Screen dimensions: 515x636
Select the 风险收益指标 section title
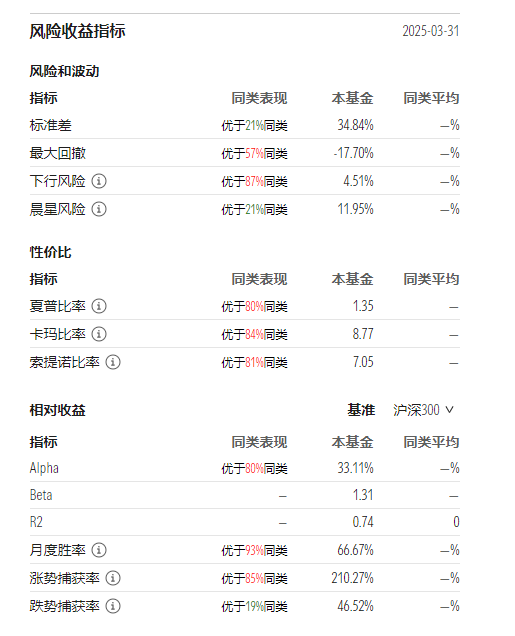point(77,31)
